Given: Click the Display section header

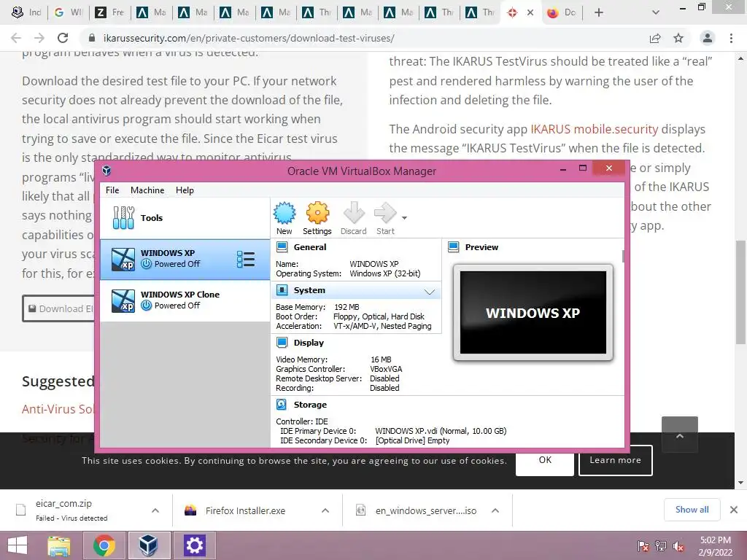Looking at the screenshot, I should click(x=309, y=343).
